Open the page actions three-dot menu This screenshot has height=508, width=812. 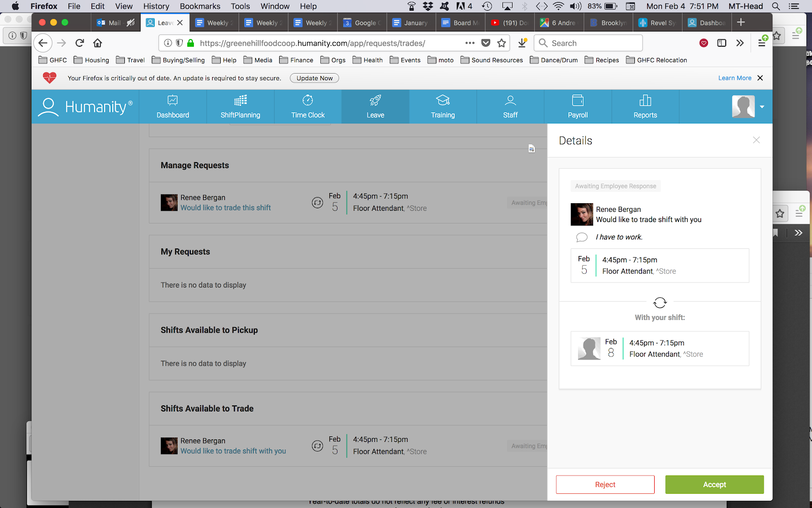[470, 43]
